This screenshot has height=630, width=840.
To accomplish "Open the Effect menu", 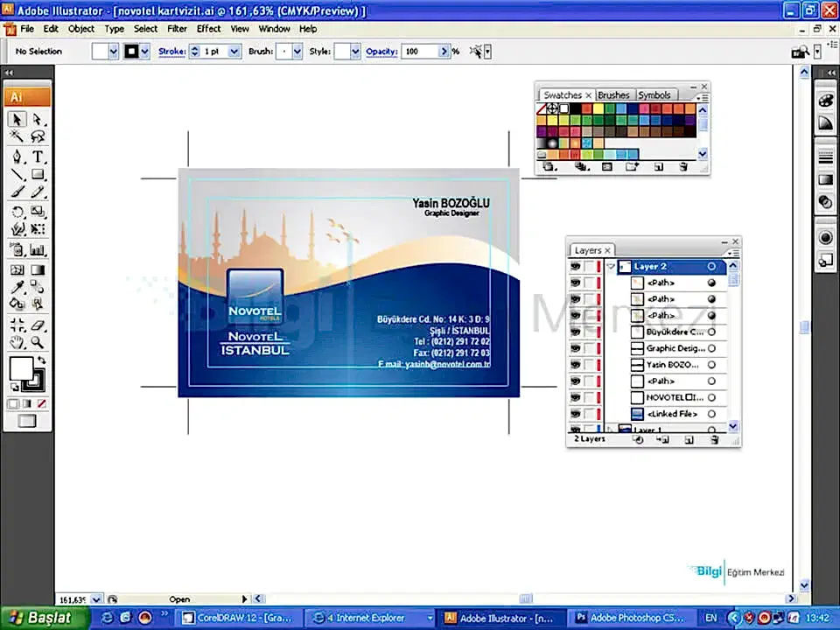I will click(x=208, y=29).
